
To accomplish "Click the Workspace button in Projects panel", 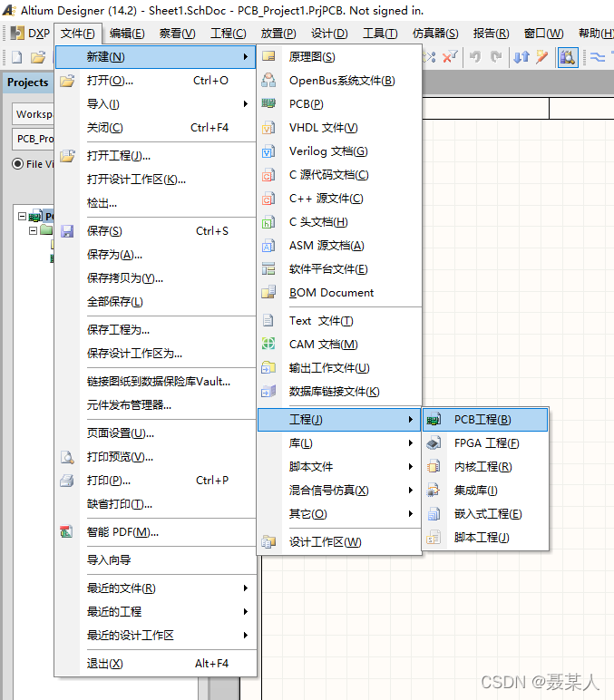I will (34, 114).
